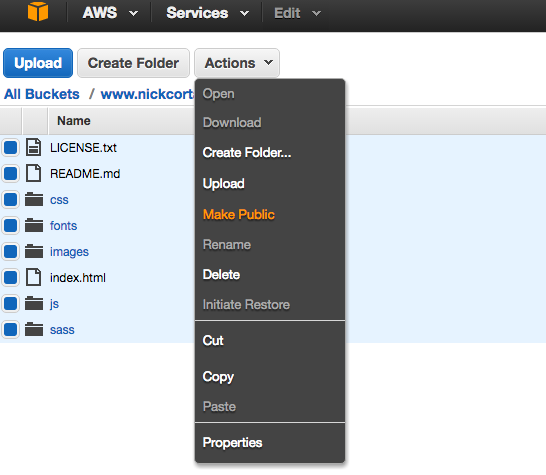This screenshot has width=546, height=475.
Task: Click the blue Upload button
Action: point(38,63)
